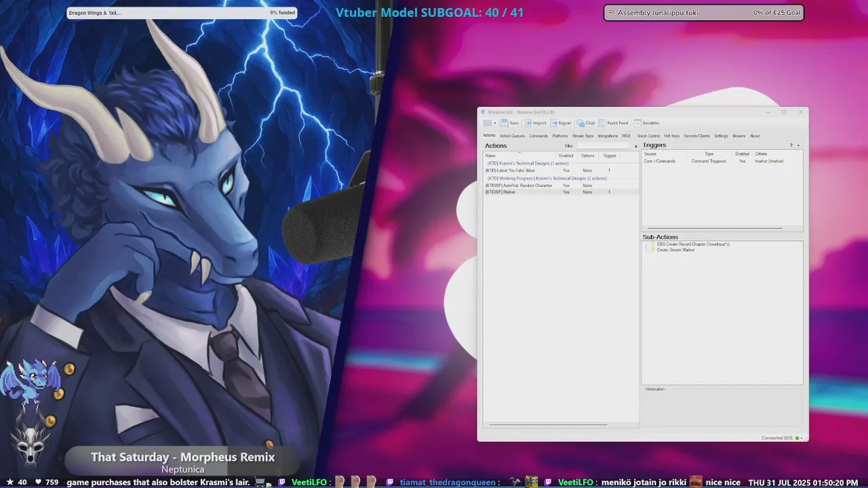The height and width of the screenshot is (488, 868).
Task: Open the connection status dropdown arrow
Action: 802,438
